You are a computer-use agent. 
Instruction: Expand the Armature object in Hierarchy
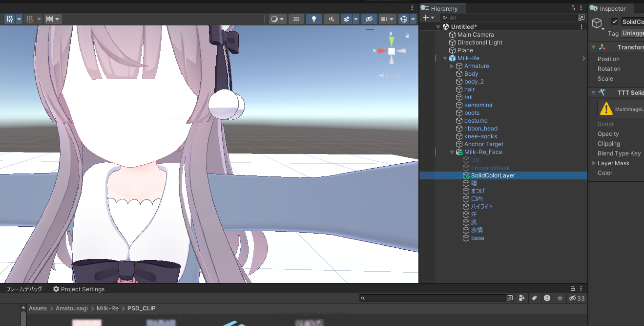[x=452, y=66]
